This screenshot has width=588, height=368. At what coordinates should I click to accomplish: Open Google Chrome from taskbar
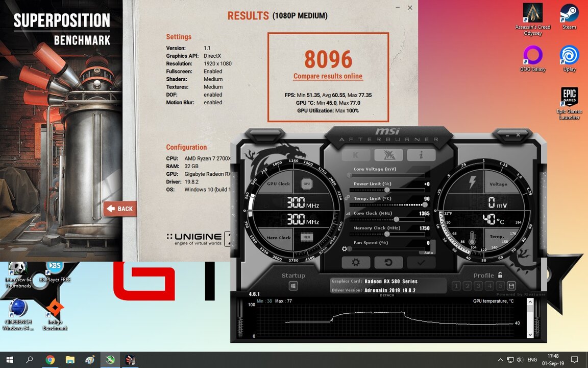50,360
